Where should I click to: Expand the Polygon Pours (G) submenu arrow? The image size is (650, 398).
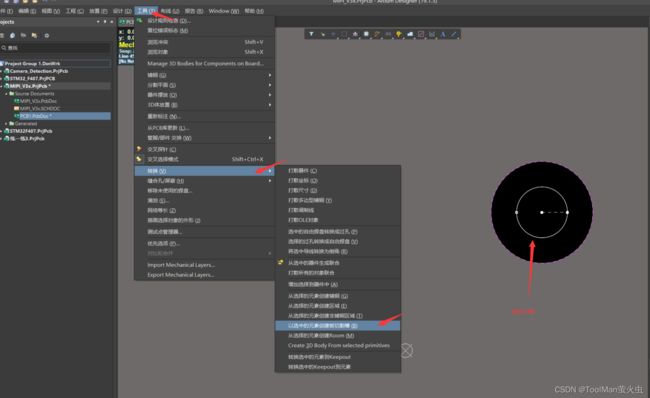[x=270, y=75]
